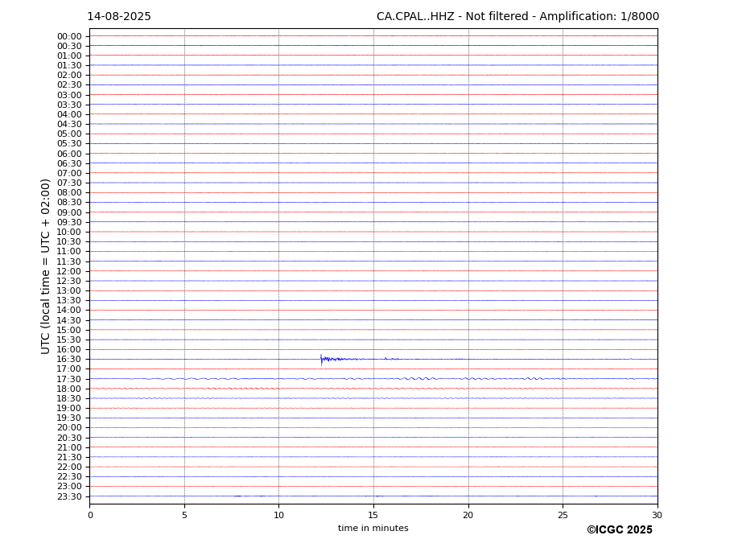Select the 09:00 row label
Screen dimensions: 746x560
coord(69,212)
